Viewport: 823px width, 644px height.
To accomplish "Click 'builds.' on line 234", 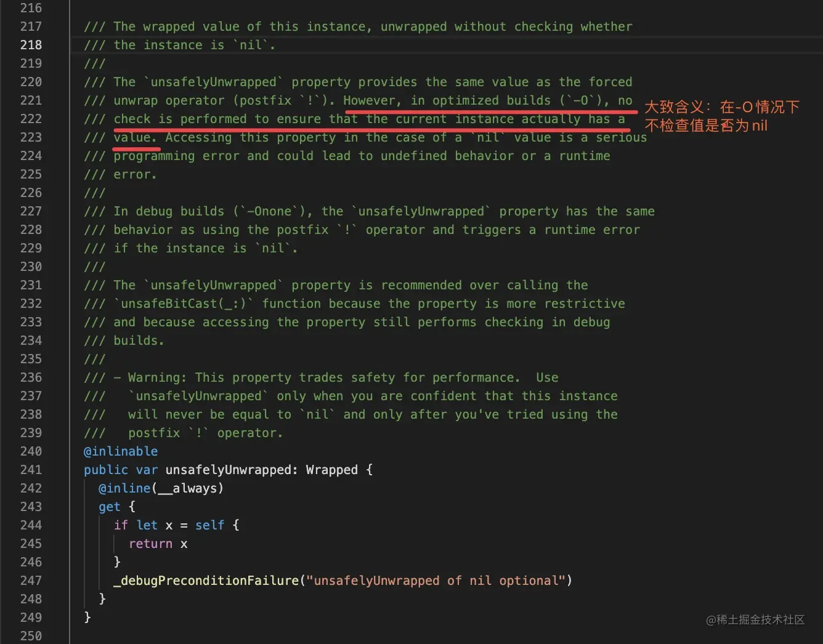I will 139,340.
